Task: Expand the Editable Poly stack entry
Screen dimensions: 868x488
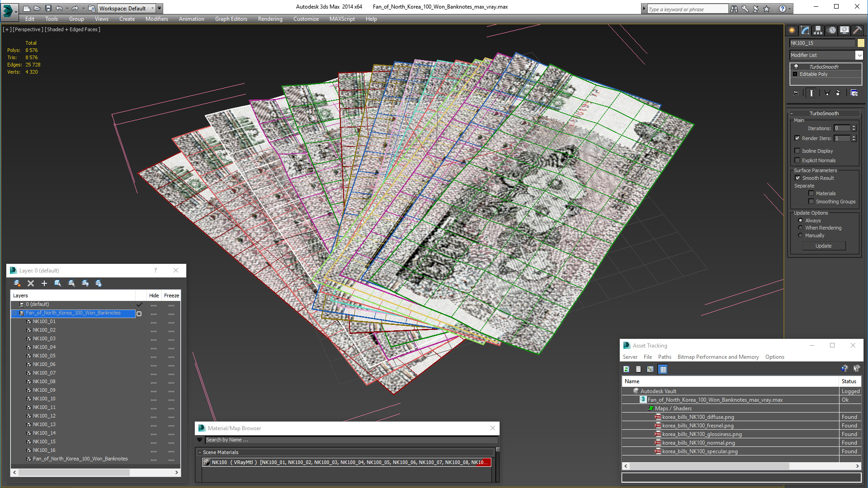Action: (795, 74)
